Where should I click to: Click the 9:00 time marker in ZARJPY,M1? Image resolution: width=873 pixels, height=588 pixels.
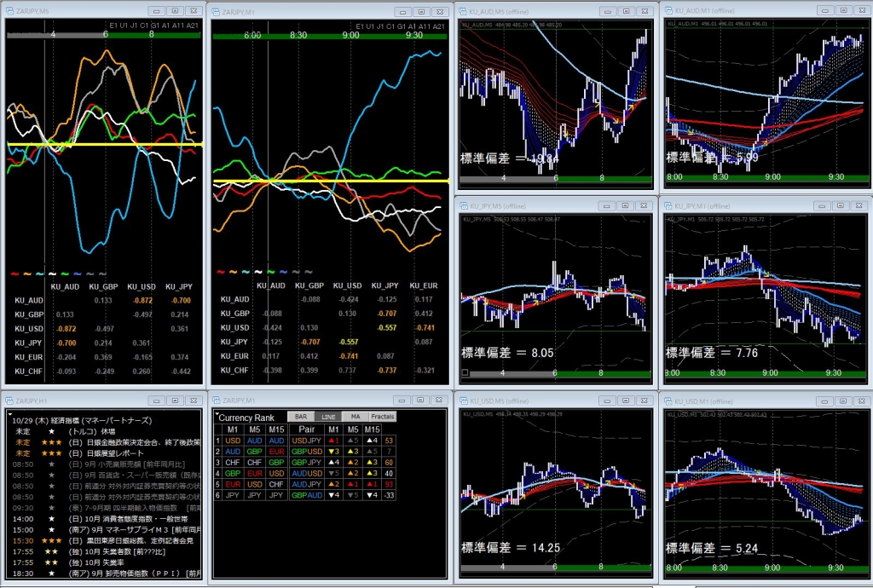(x=350, y=37)
